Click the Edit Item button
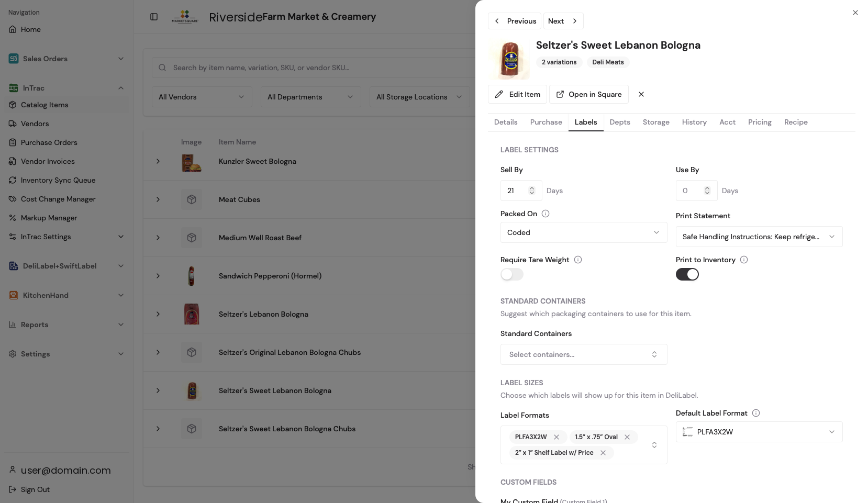 pos(517,94)
